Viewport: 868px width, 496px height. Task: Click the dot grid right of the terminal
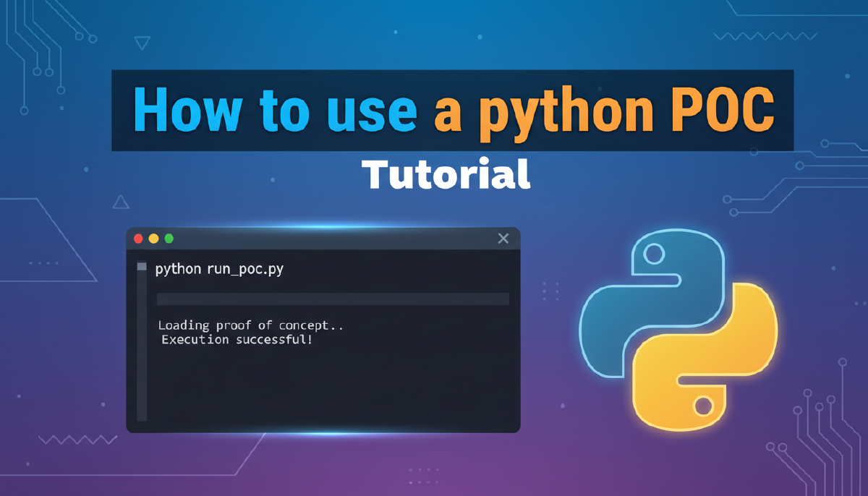click(x=550, y=290)
